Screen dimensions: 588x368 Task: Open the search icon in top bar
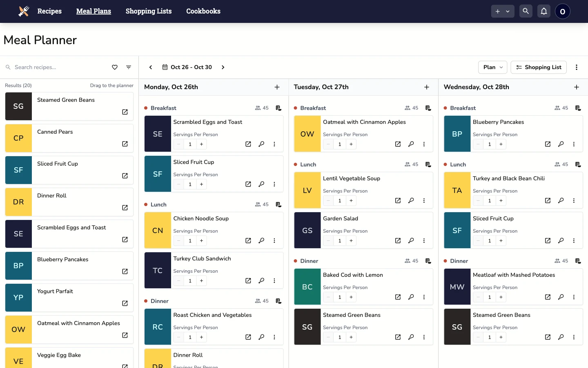526,11
